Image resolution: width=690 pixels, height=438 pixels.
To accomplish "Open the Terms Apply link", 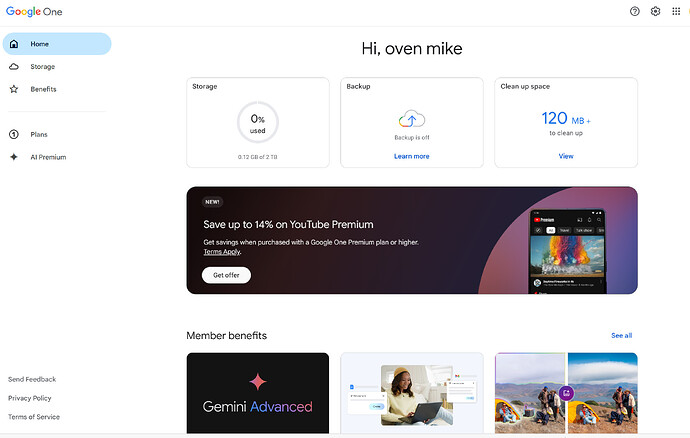I will coord(222,252).
